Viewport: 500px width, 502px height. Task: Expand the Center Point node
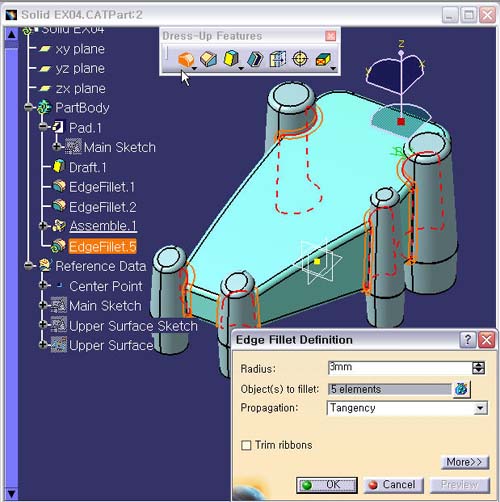(x=43, y=285)
